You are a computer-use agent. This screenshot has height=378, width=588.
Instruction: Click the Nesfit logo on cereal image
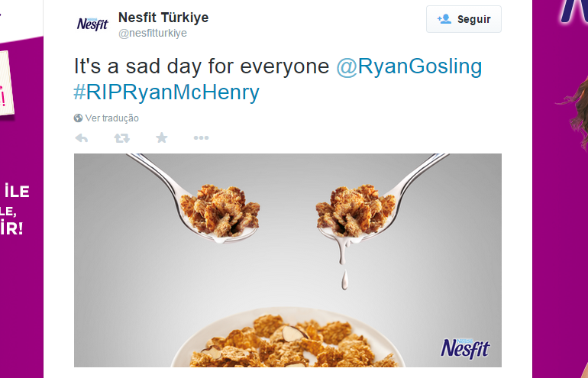[465, 348]
